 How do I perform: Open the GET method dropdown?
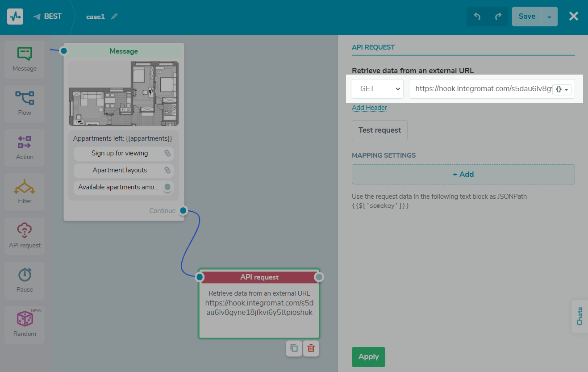pos(378,89)
